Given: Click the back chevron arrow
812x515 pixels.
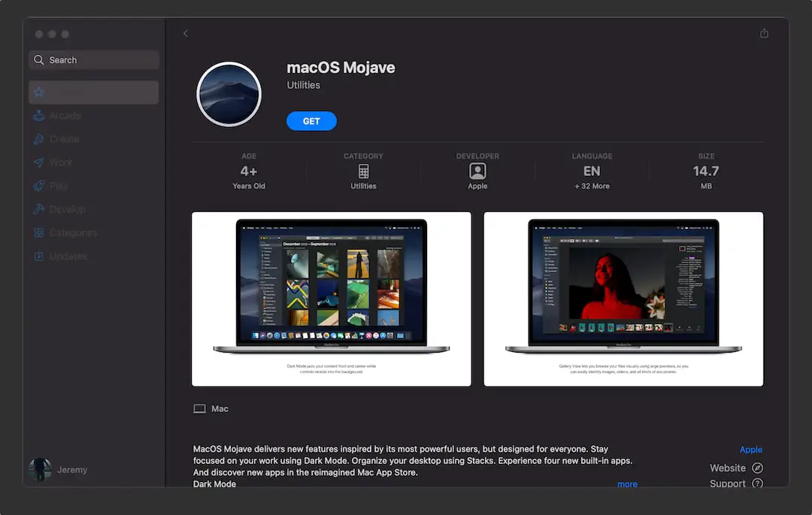Looking at the screenshot, I should [186, 34].
